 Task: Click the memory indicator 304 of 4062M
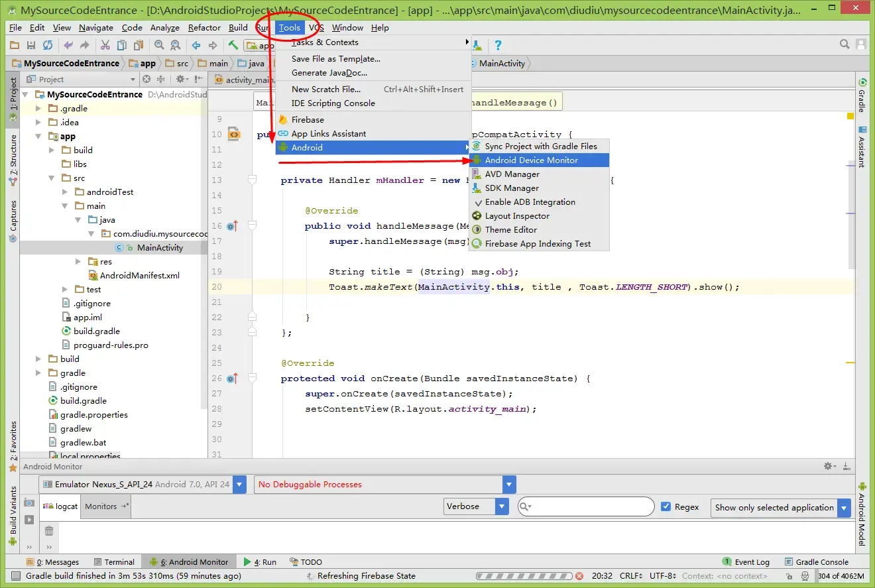[841, 576]
